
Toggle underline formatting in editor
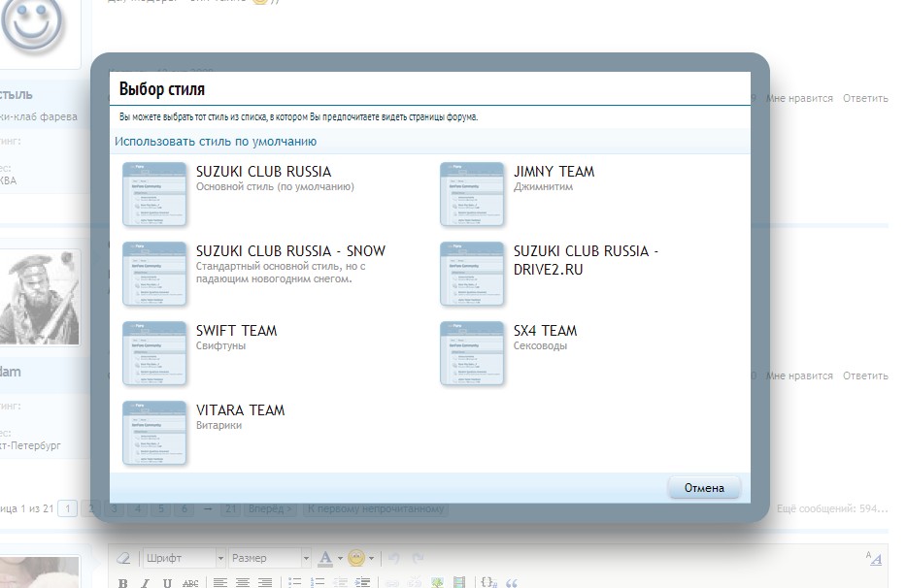point(168,583)
